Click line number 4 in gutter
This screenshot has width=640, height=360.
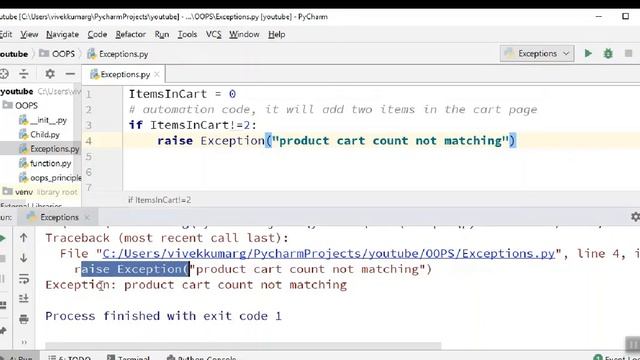[89, 141]
